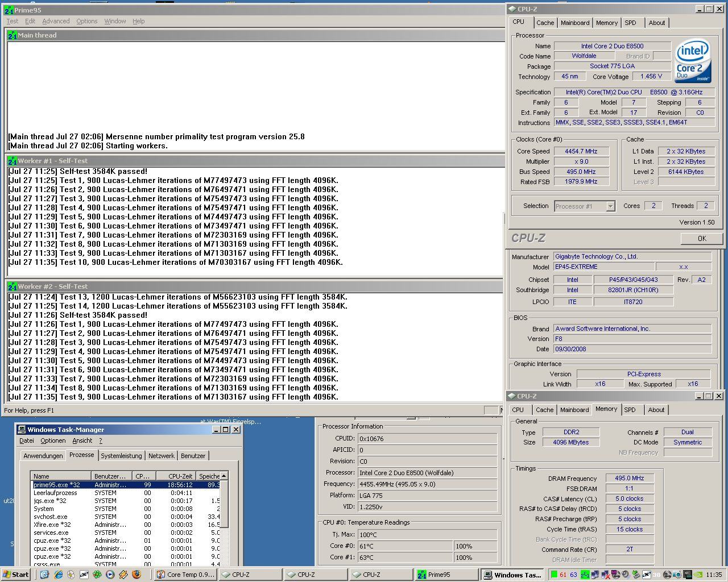This screenshot has width=728, height=582.
Task: Click the Prime95 icon in the system tray
Action: point(585,575)
